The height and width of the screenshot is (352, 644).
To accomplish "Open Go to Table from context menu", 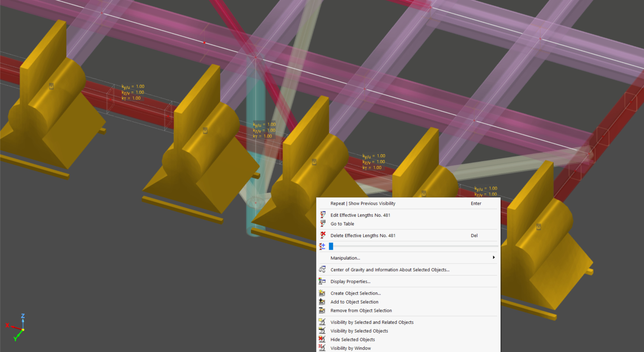I will [342, 224].
